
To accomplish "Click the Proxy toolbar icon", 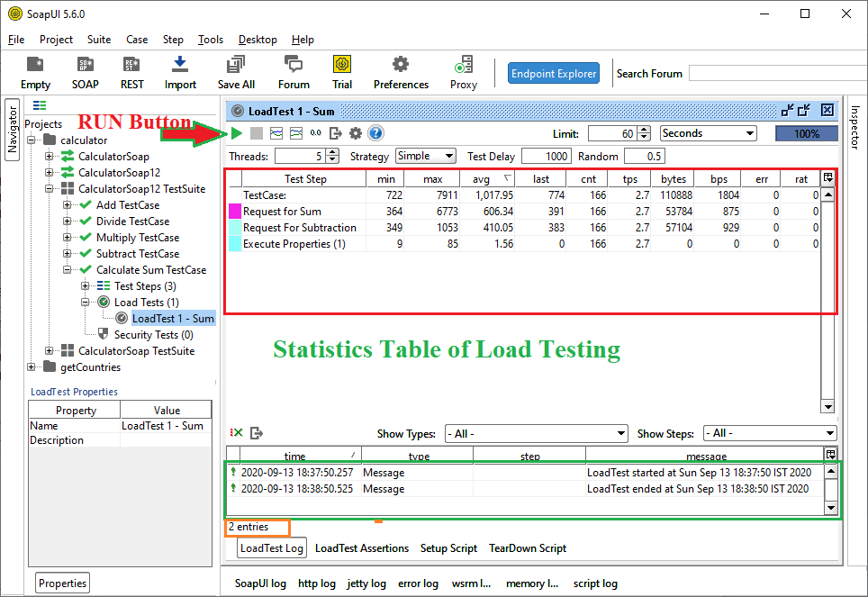I will (x=464, y=73).
